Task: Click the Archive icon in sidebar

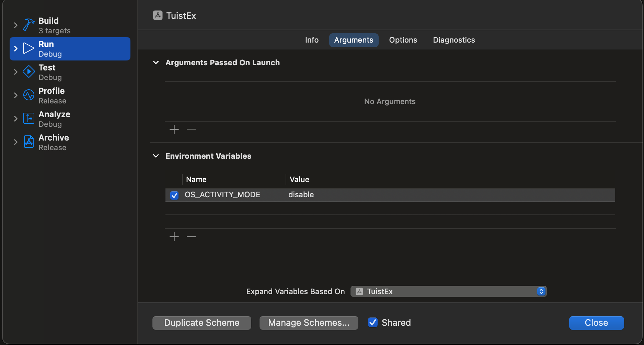Action: click(29, 142)
